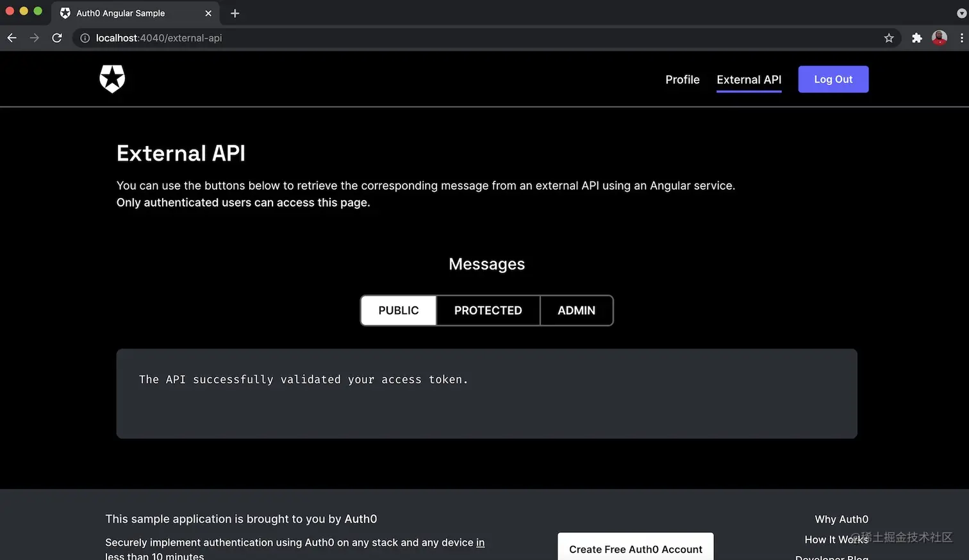Click the back navigation arrow

[12, 38]
